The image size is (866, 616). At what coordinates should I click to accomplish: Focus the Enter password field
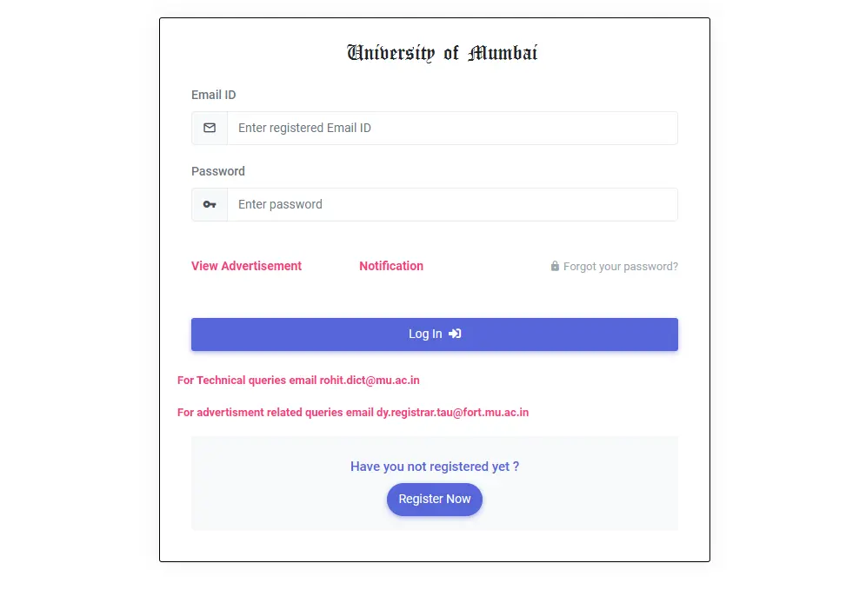click(452, 204)
